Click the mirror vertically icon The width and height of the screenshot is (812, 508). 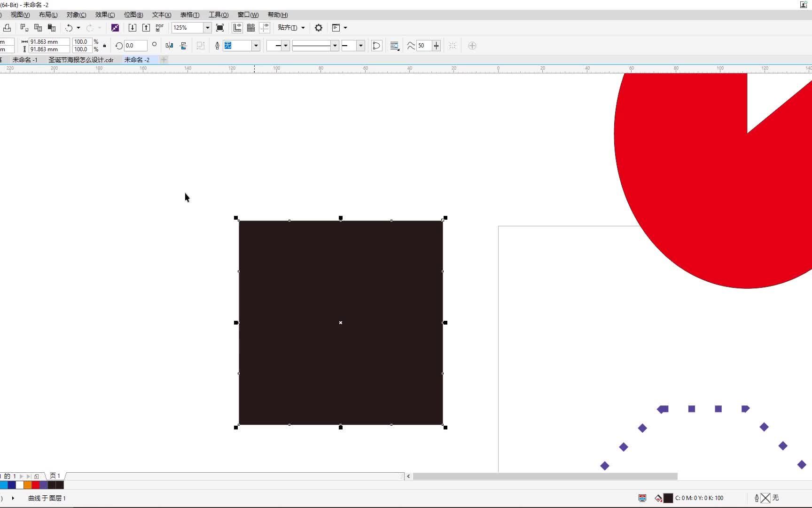tap(183, 46)
